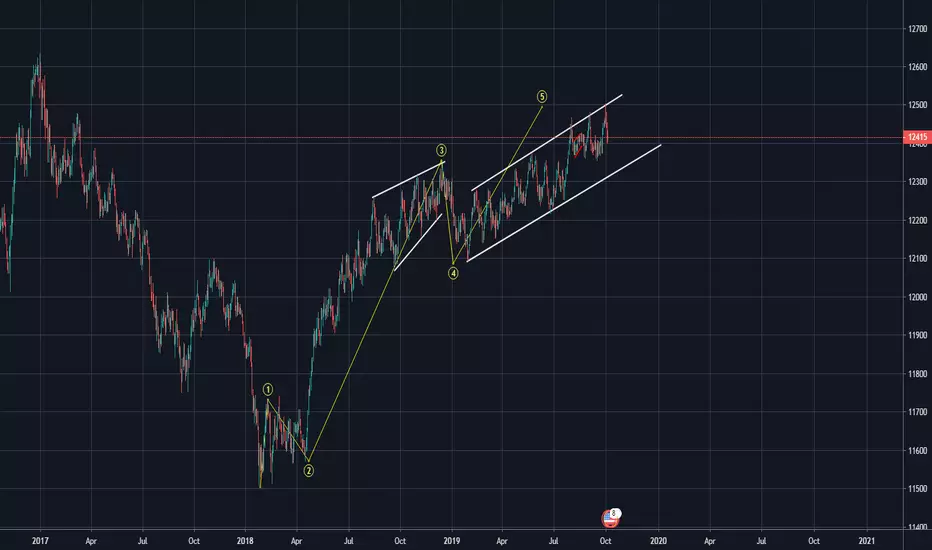Click the 12700 price axis label
Image resolution: width=932 pixels, height=550 pixels.
917,29
